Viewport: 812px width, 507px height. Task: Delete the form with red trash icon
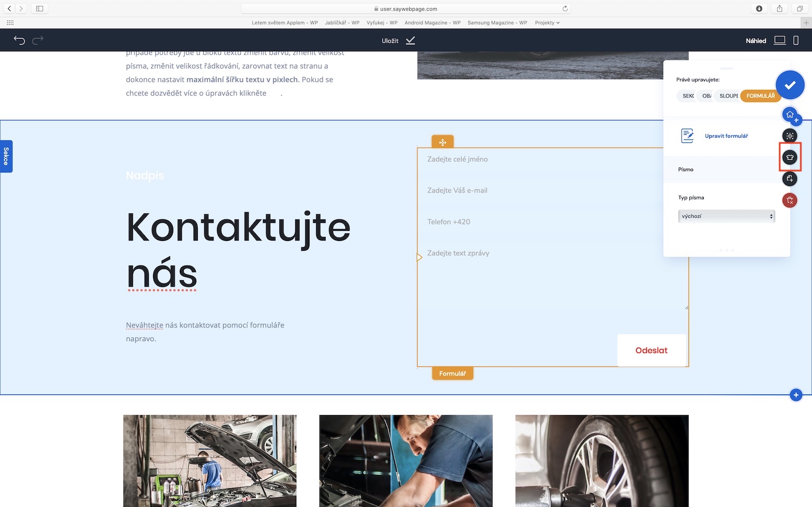click(x=790, y=200)
